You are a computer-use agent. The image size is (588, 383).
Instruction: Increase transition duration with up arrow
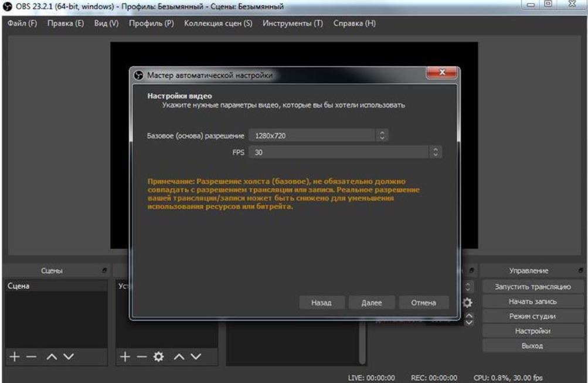tap(469, 316)
